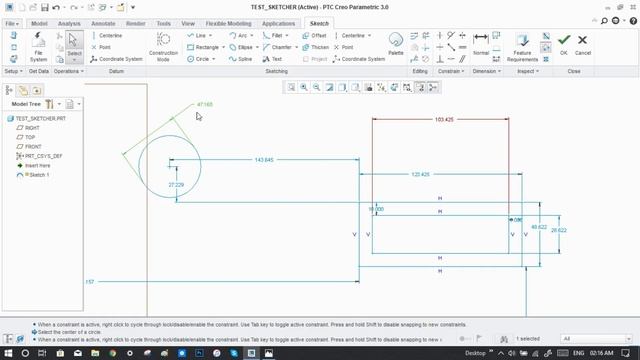640x360 pixels.
Task: Click the 143.845 dimension value
Action: click(264, 160)
